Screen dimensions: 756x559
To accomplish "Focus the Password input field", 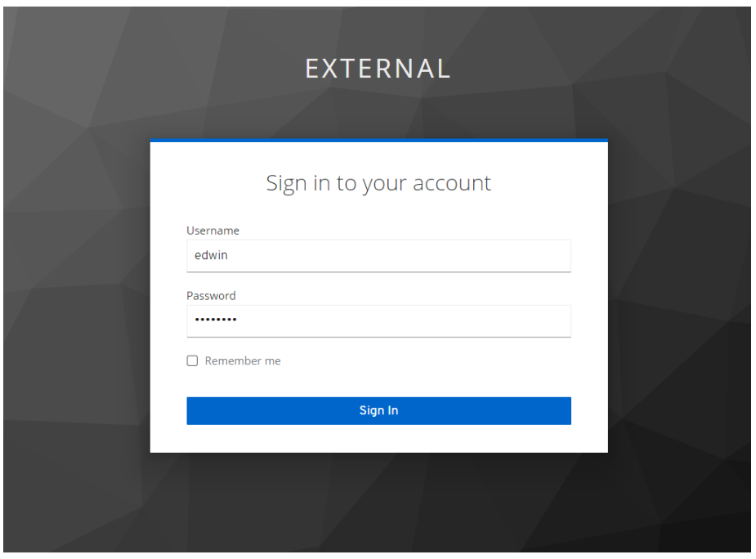I will [x=378, y=320].
